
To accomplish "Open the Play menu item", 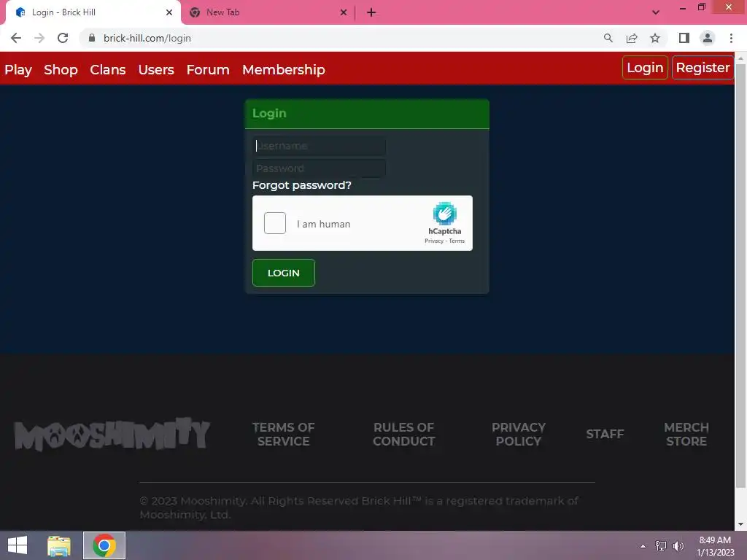I will point(18,69).
